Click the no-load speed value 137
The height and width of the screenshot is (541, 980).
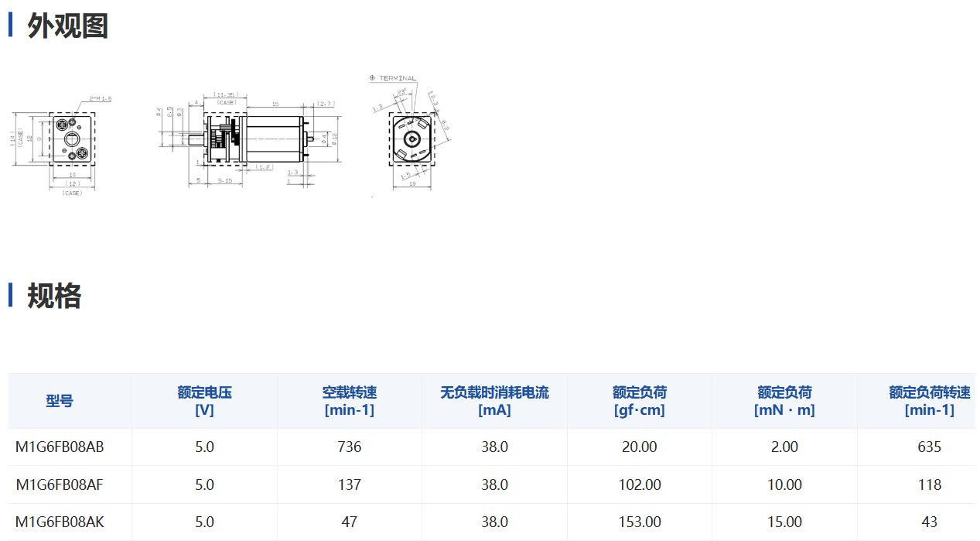click(x=350, y=485)
